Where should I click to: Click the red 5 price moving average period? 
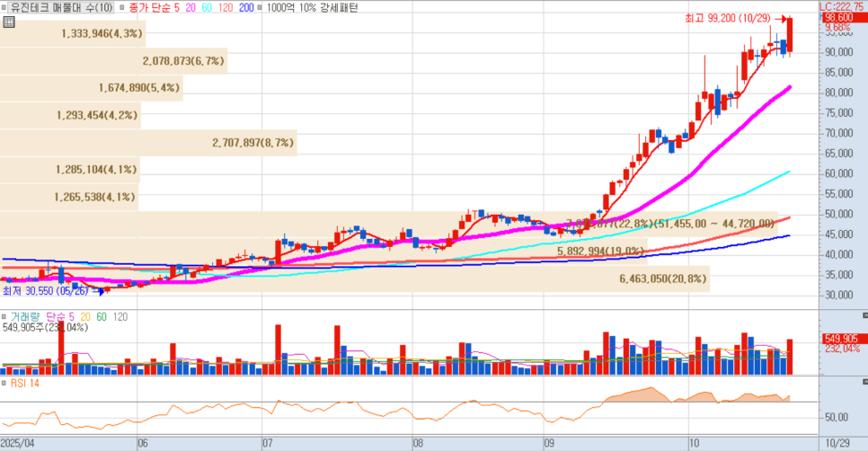coord(175,8)
